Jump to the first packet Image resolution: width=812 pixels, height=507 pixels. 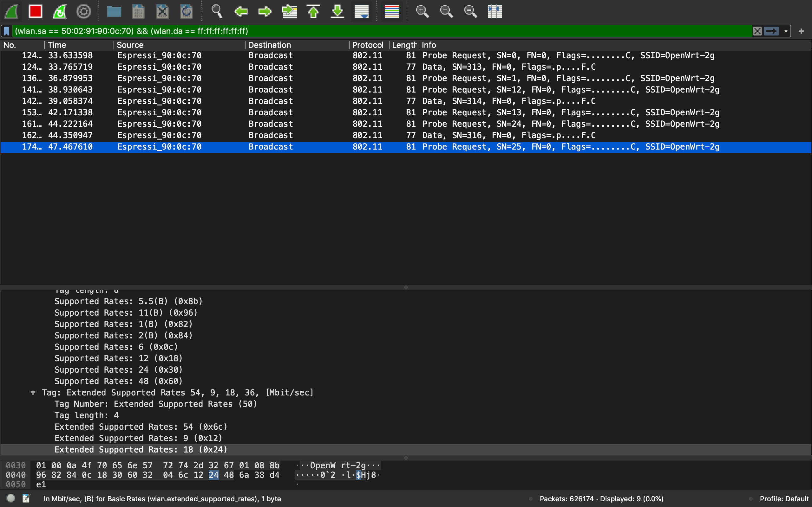tap(313, 12)
